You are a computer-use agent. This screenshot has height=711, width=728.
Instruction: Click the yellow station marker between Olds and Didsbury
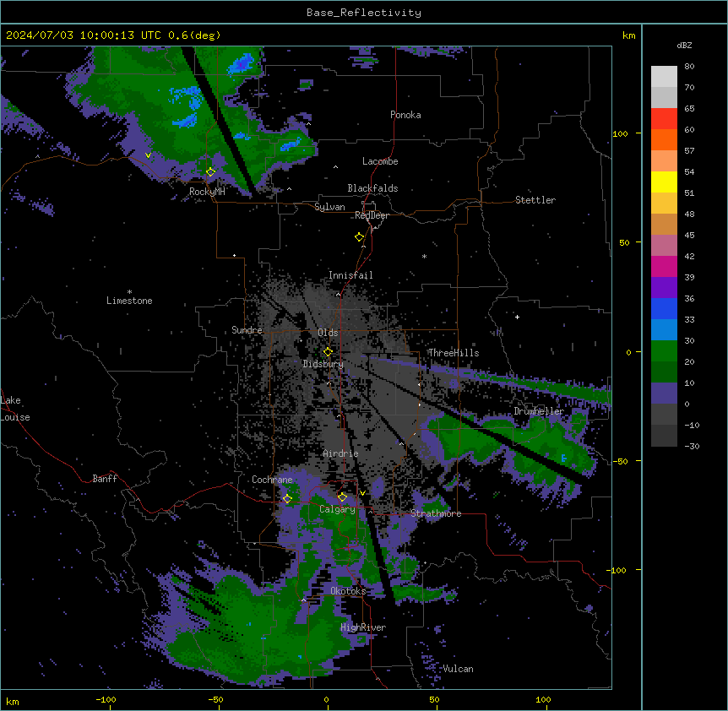329,352
